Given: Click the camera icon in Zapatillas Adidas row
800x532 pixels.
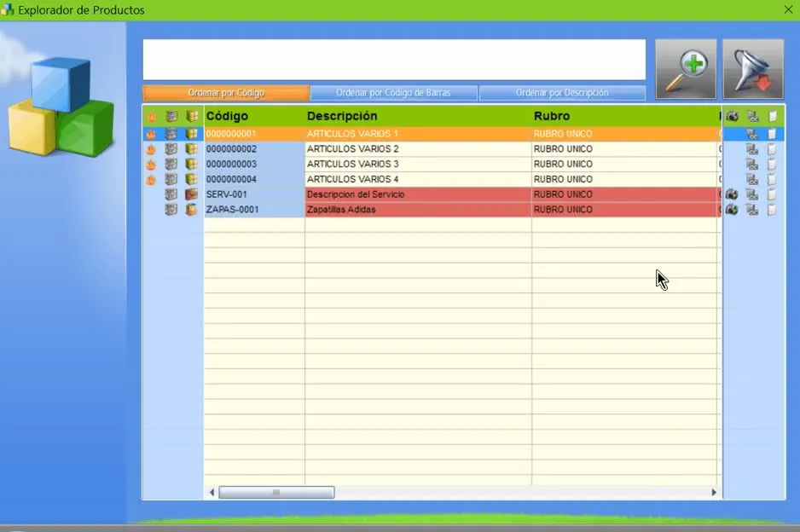Looking at the screenshot, I should click(x=732, y=210).
